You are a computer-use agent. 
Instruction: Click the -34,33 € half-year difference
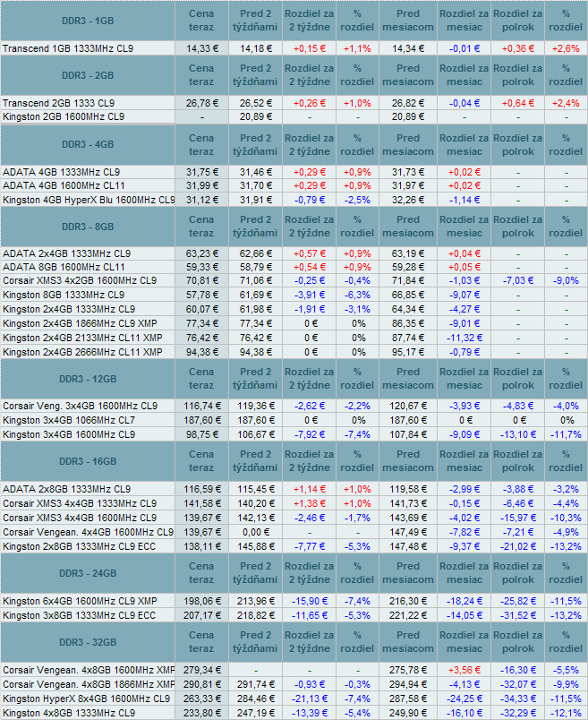click(518, 699)
